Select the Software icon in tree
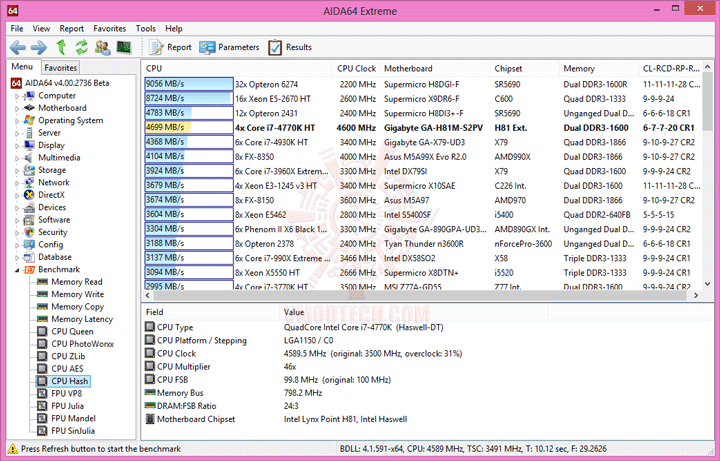The height and width of the screenshot is (461, 720). (x=29, y=219)
